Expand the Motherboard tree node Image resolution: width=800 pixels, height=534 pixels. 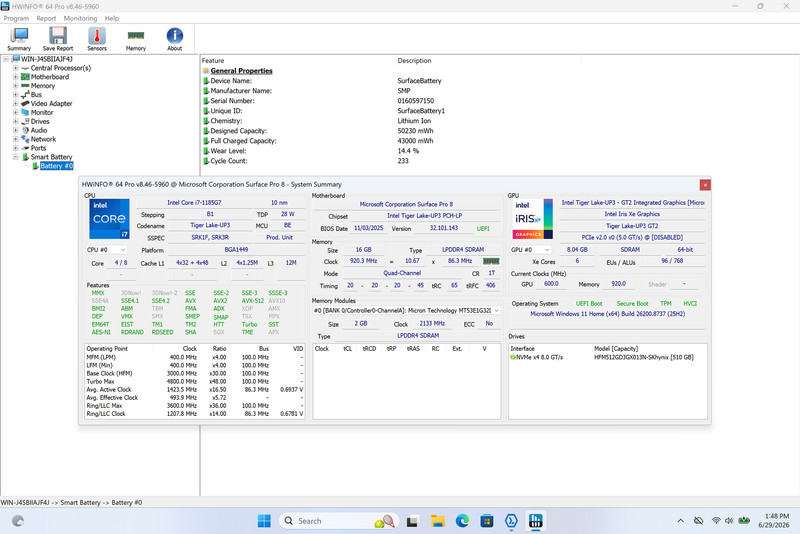tap(15, 77)
